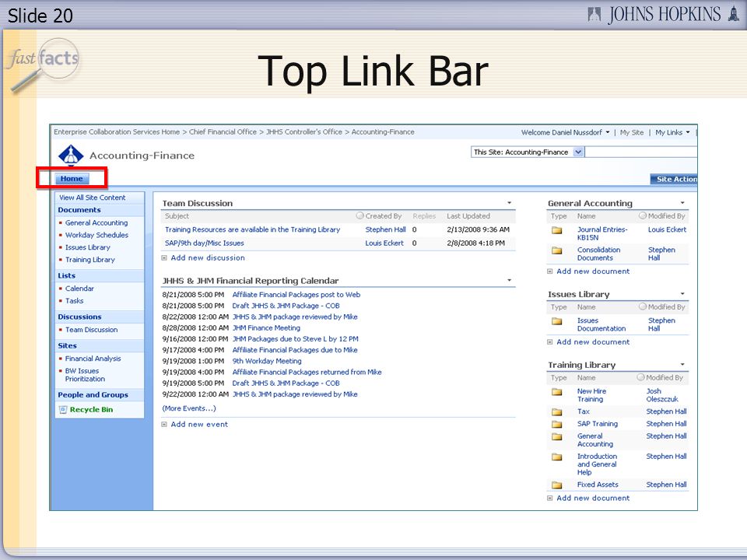Open the New Hire Training folder icon
747x560 pixels.
[557, 392]
